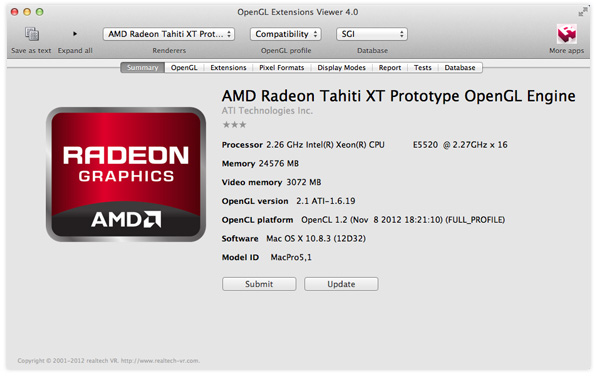Viewport: 596px width, 379px height.
Task: Open the Renderers dropdown
Action: (169, 34)
